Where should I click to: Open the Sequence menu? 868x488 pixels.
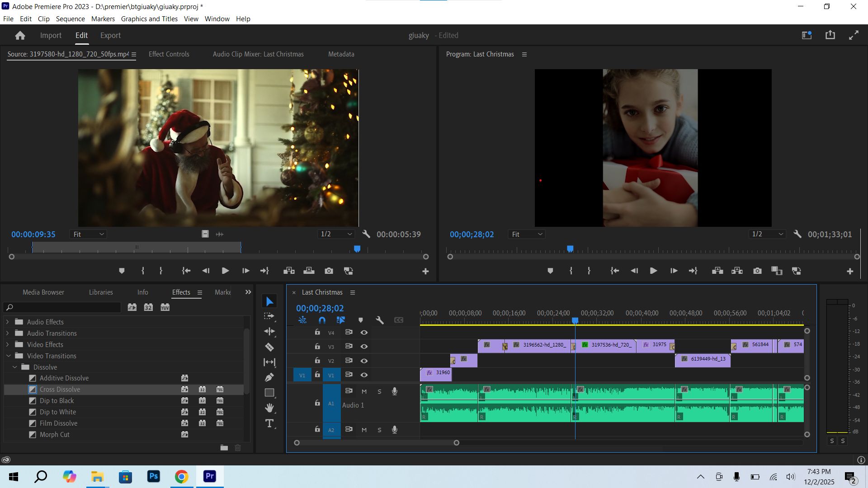70,19
